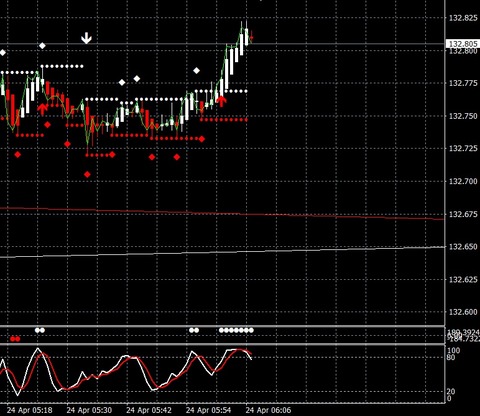Click the red up arrow beneath the 05:54 breakout candles
The height and width of the screenshot is (416, 480).
click(x=221, y=101)
